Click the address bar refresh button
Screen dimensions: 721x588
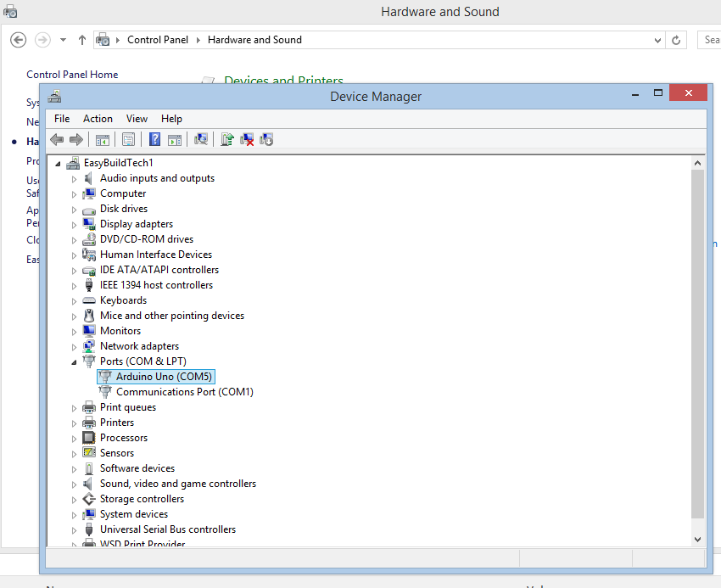(x=676, y=40)
